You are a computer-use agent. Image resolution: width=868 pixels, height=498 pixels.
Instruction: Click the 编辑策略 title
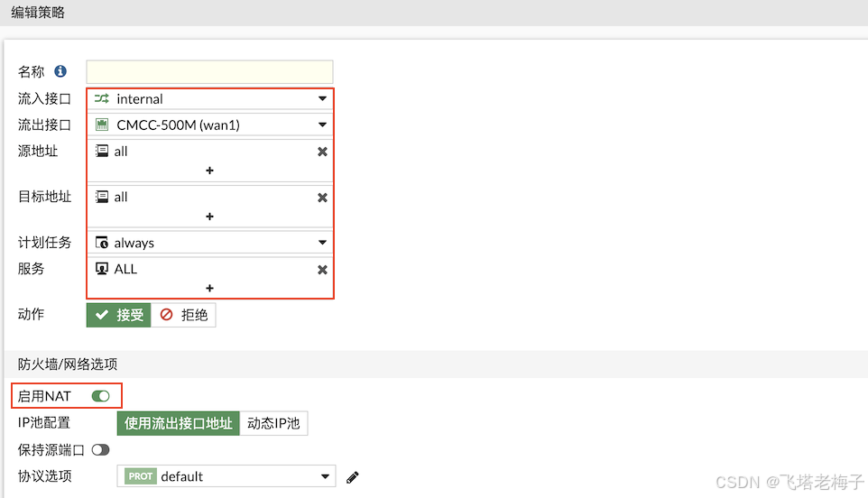(x=38, y=12)
